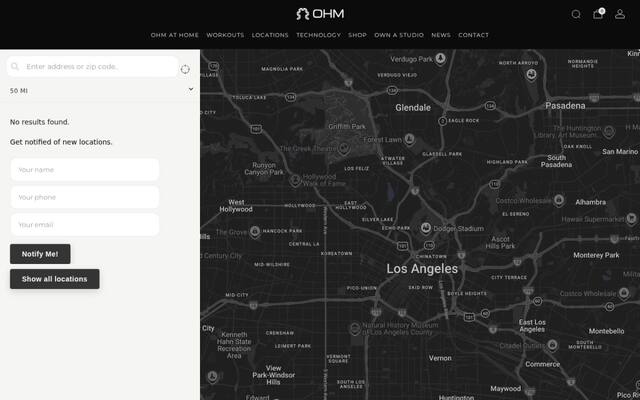640x400 pixels.
Task: Select Costco Wholesale marker near Alhambra
Action: pos(559,200)
